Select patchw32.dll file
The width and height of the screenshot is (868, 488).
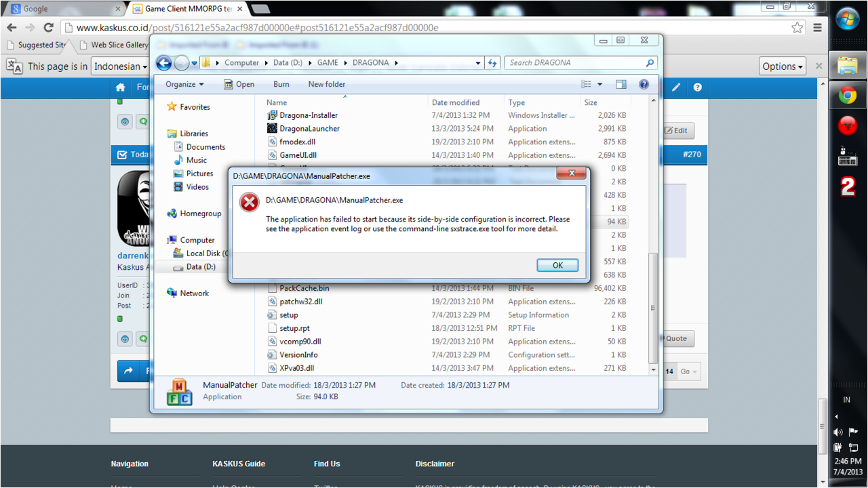pyautogui.click(x=300, y=302)
